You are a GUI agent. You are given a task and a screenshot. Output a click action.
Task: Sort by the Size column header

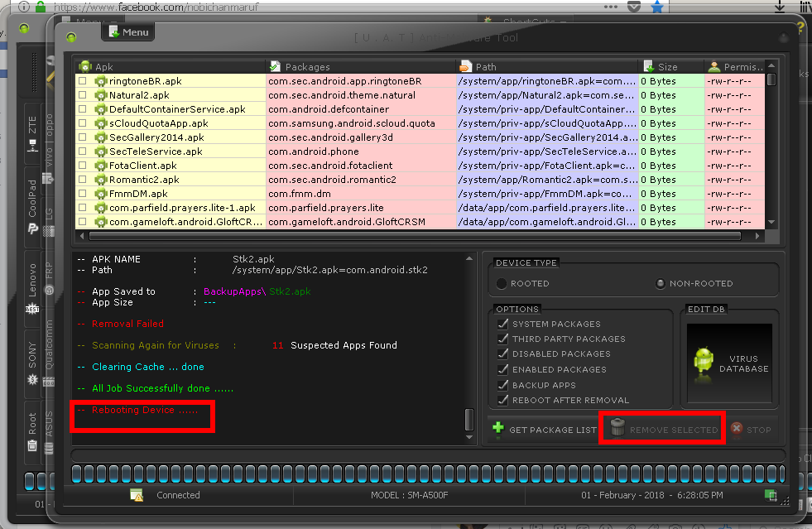pos(671,67)
